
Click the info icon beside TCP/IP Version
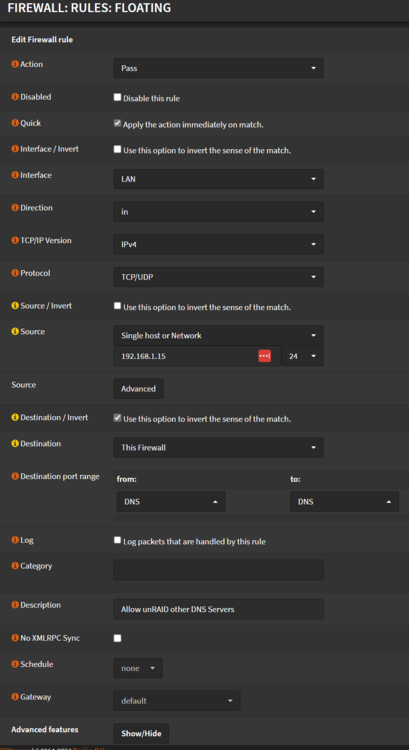[x=15, y=241]
